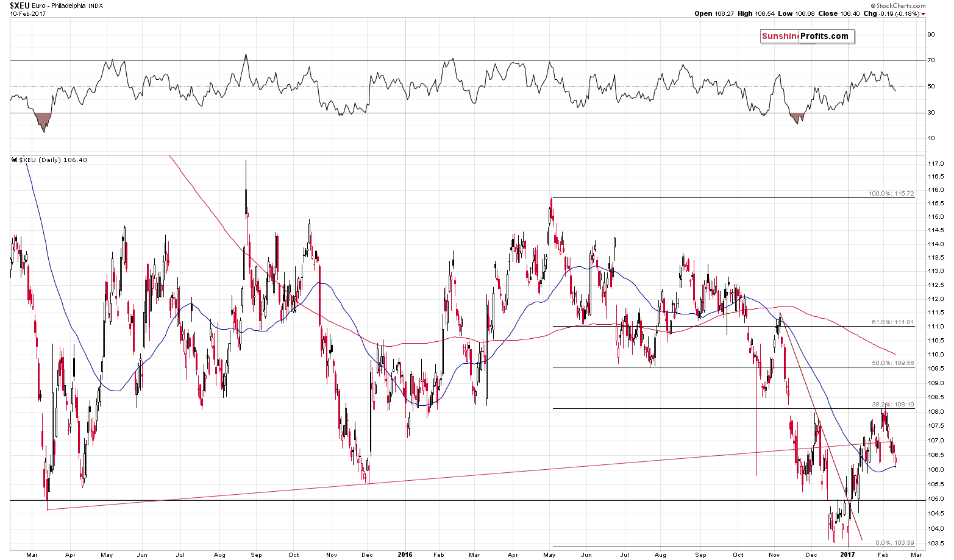Screen dimensions: 954x560
Task: Click the 115.5 price axis label
Action: pos(936,204)
